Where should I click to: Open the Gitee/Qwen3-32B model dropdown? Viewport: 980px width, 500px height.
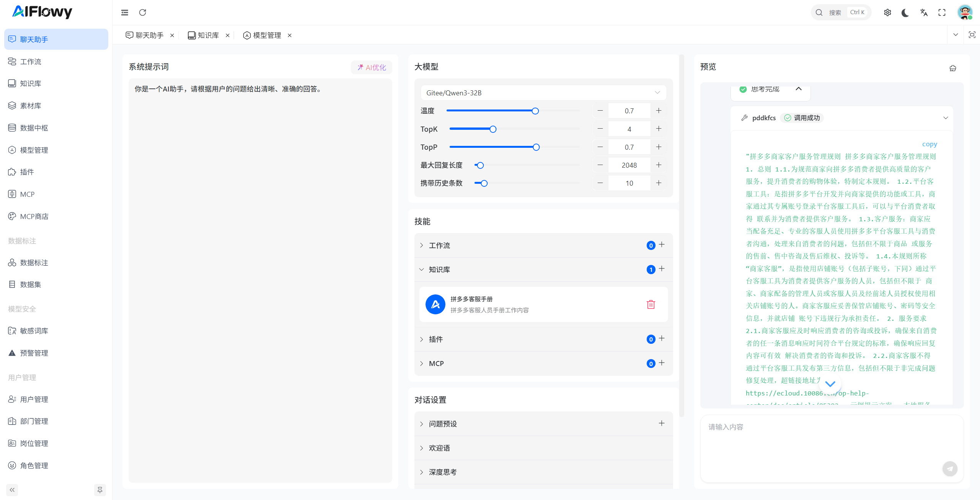(543, 93)
